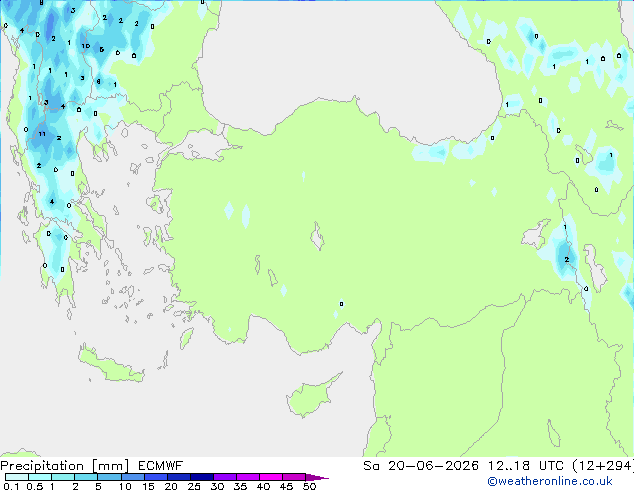Click the '40' legend scale value
The image size is (634, 490).
[263, 486]
